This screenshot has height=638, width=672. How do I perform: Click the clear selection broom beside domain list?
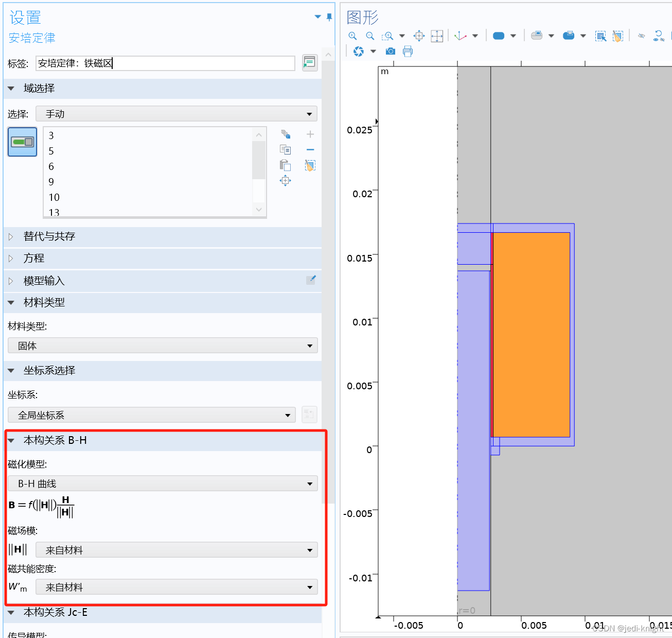coord(310,165)
